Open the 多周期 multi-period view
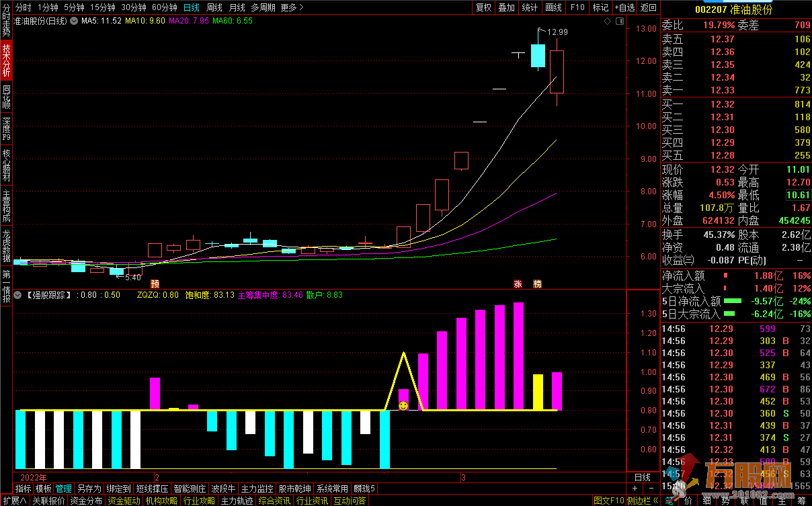 coord(263,7)
